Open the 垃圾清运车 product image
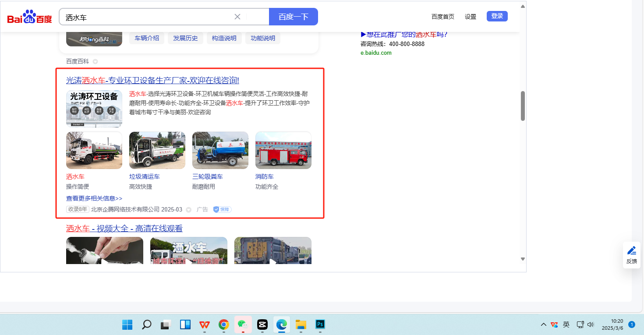 coord(157,150)
